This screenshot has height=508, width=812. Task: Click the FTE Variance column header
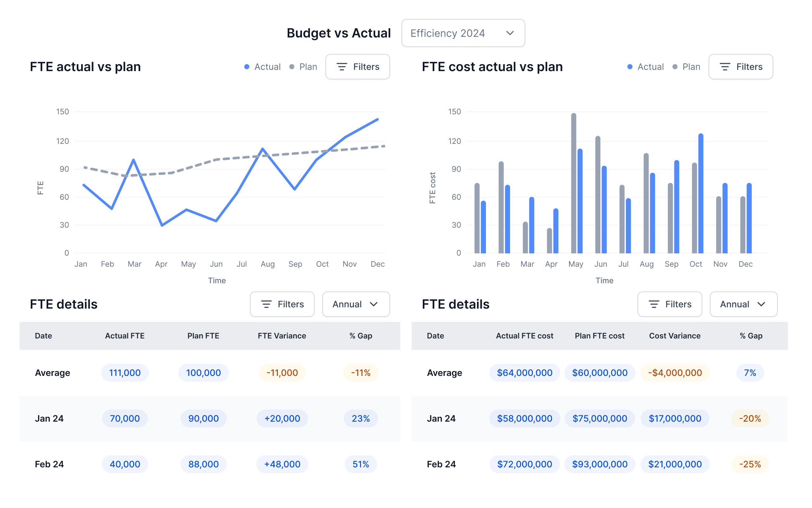tap(282, 336)
